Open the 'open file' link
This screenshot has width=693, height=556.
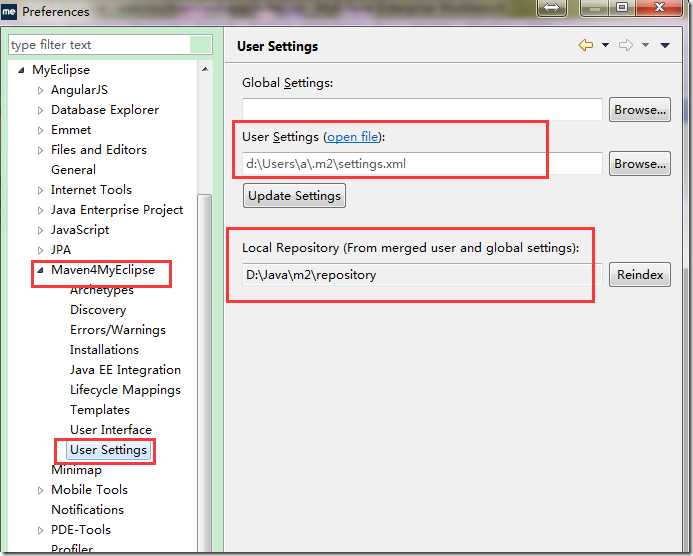(353, 137)
